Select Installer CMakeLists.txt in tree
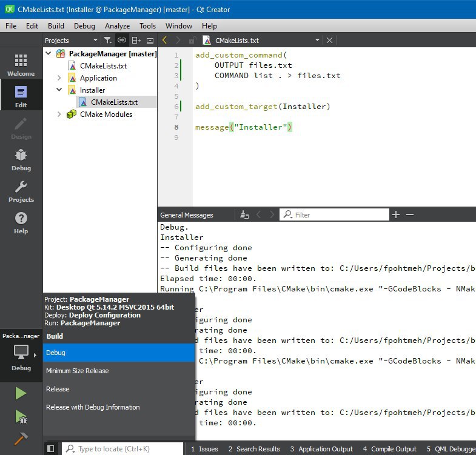 [x=114, y=102]
